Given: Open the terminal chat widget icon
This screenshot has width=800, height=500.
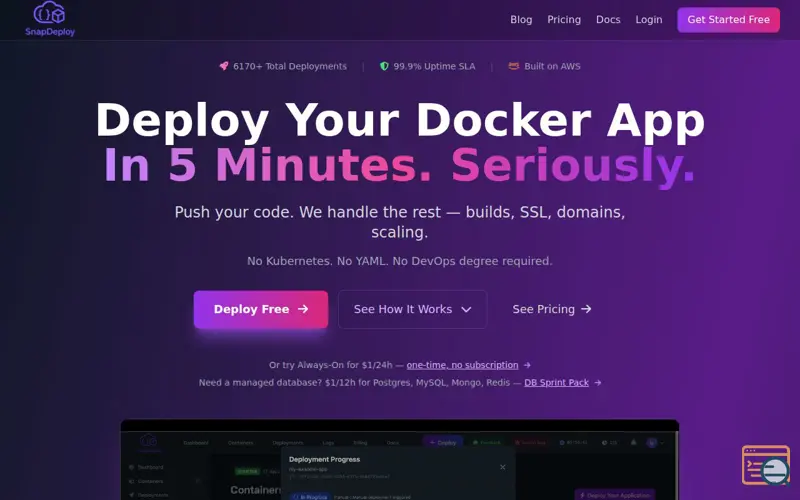Looking at the screenshot, I should point(766,465).
